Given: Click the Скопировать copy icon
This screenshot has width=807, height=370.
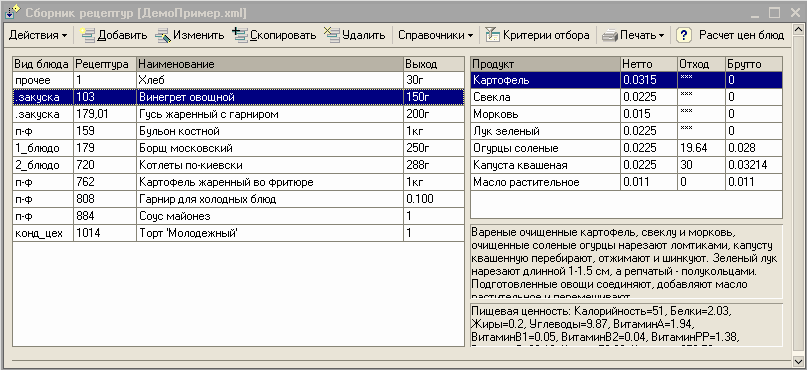Looking at the screenshot, I should pos(240,35).
